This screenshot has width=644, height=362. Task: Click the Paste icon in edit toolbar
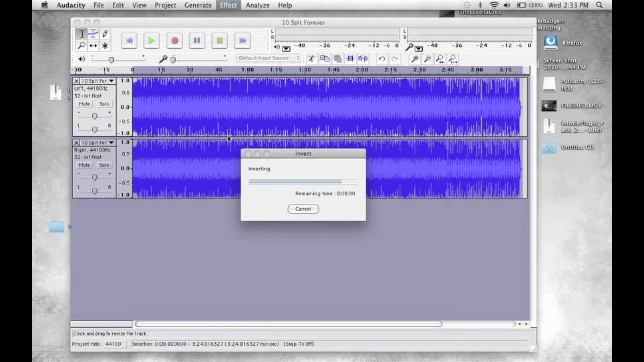click(x=338, y=59)
